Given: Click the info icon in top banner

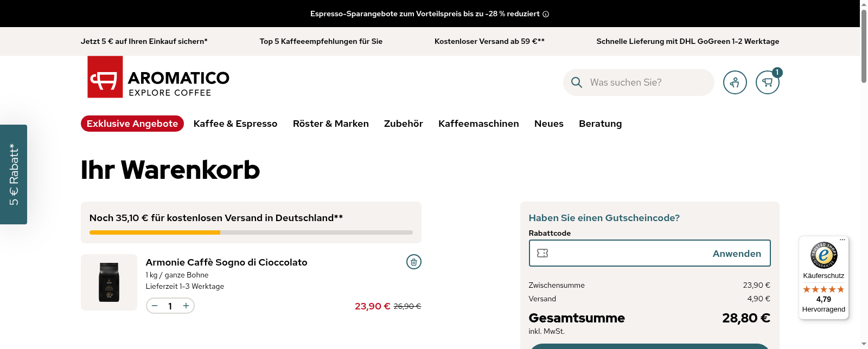Looking at the screenshot, I should click(x=546, y=14).
